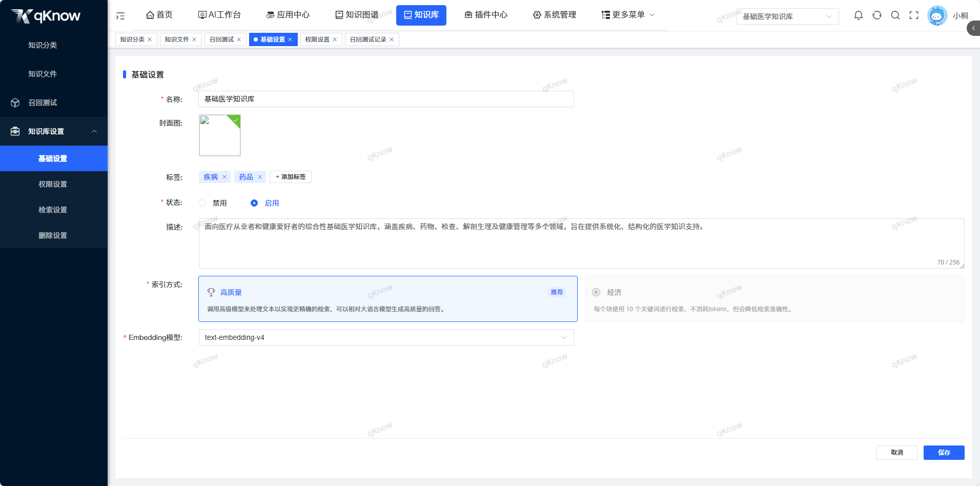Open 权限设置 in the sidebar

tap(54, 184)
